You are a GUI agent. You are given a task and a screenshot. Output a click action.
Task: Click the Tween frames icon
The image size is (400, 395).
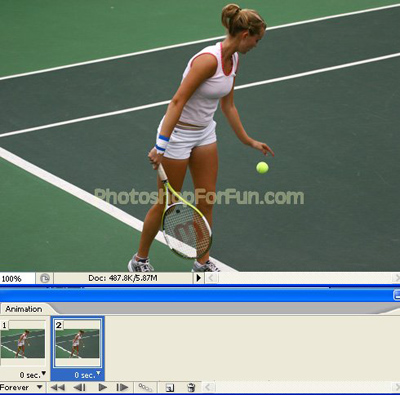click(145, 387)
